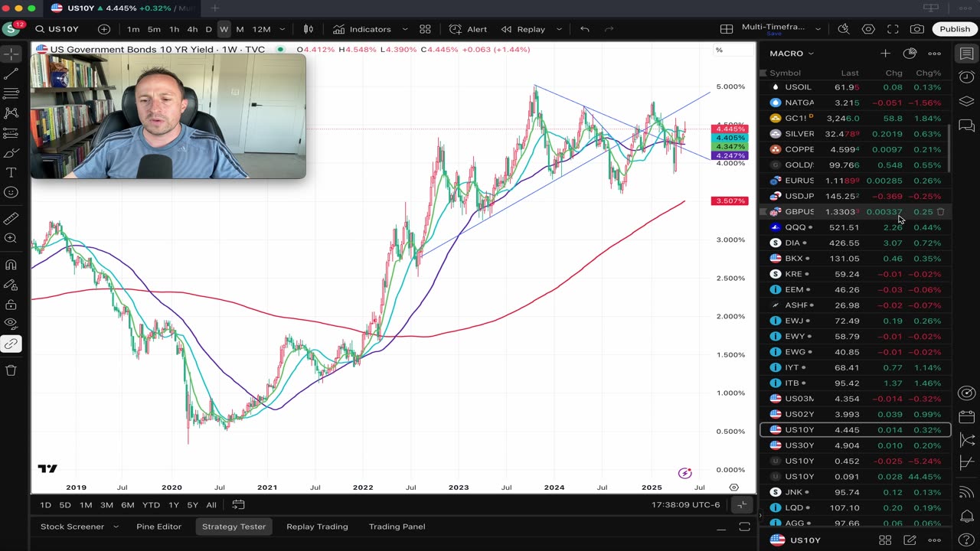Open timezone 17:38:09 UTC-6 selector
Screen dimensions: 980x551
(x=685, y=505)
